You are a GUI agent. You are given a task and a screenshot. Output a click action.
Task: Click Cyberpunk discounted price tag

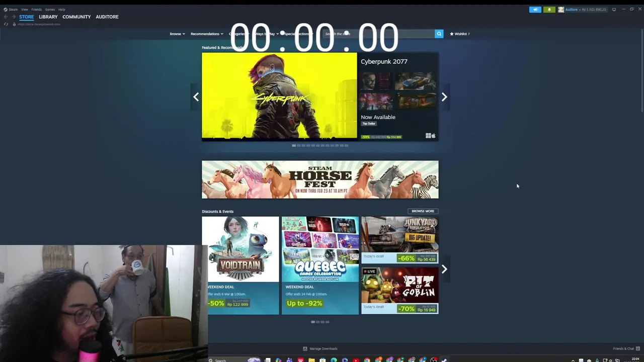pyautogui.click(x=381, y=137)
